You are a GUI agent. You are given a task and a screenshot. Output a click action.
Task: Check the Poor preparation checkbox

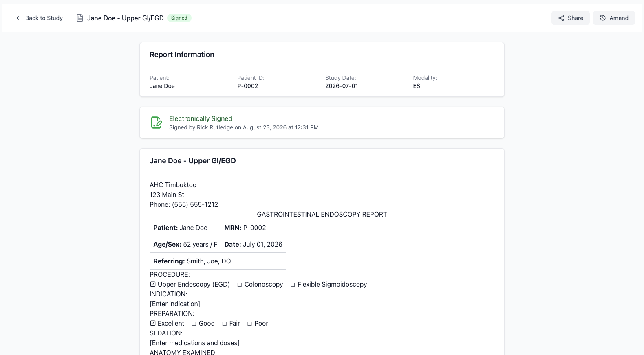click(x=250, y=324)
